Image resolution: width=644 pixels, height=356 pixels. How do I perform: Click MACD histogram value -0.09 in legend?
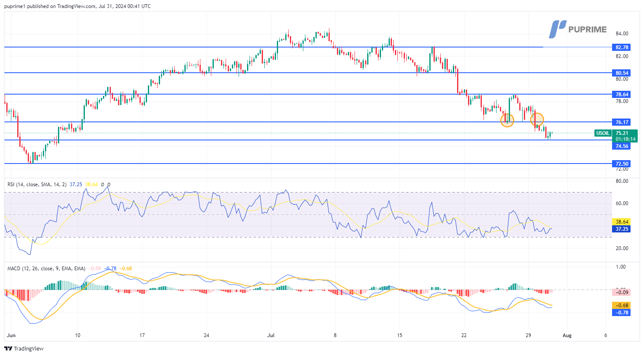coord(95,269)
